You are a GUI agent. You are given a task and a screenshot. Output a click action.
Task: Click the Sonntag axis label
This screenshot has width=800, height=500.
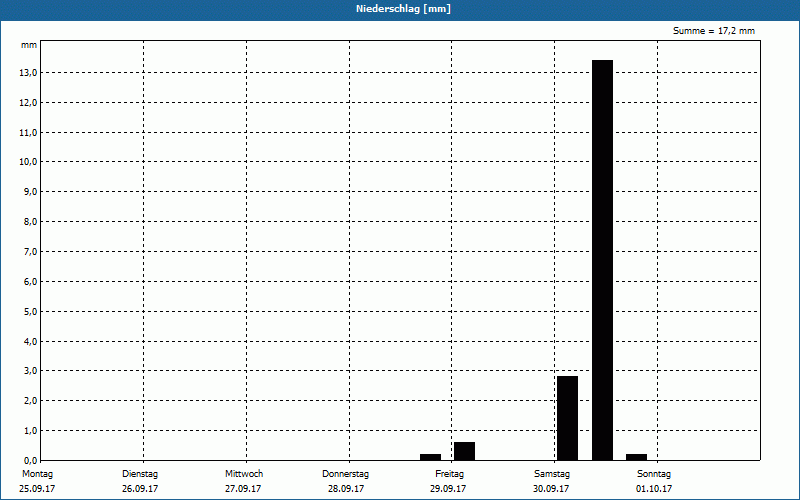coord(654,474)
